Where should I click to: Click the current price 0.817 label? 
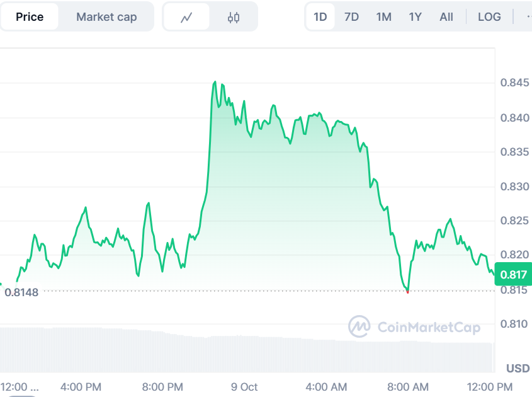pos(513,275)
